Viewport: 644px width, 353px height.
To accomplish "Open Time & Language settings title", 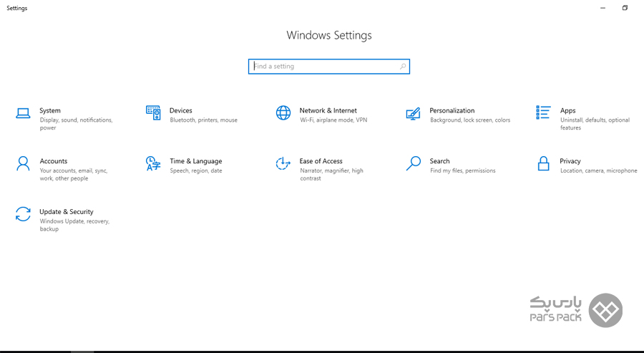I will coord(196,161).
